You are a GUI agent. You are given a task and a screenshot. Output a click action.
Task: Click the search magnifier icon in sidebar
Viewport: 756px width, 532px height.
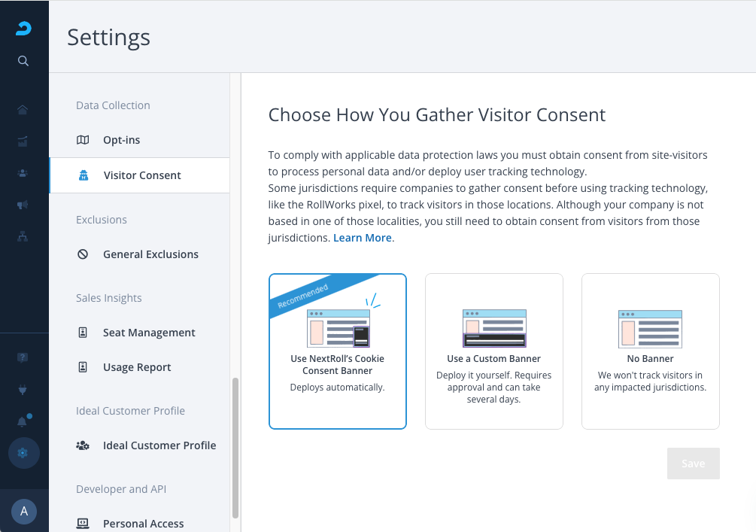pos(23,61)
